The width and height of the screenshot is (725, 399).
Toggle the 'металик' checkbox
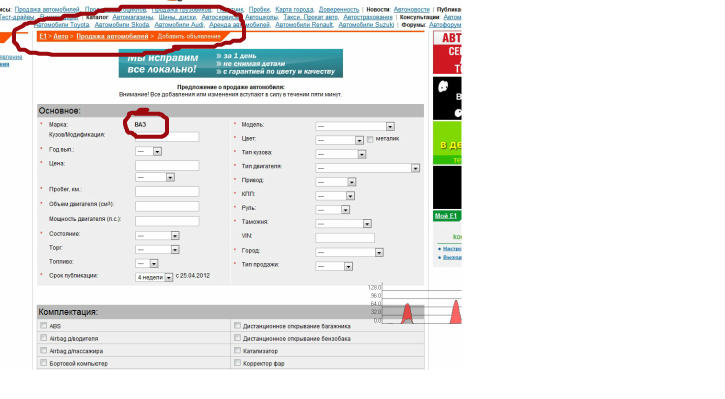tap(370, 139)
